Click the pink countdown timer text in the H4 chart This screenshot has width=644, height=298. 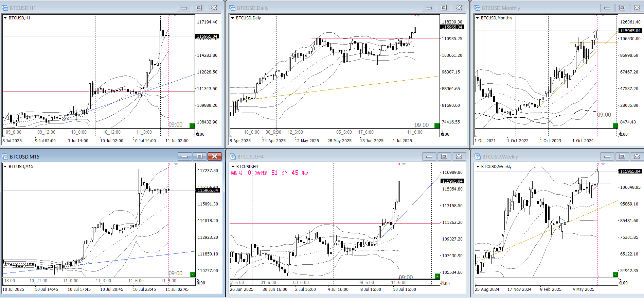tap(269, 173)
